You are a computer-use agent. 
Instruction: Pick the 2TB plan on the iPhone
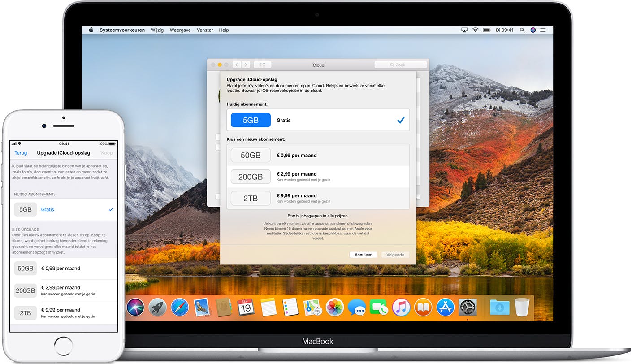[64, 313]
